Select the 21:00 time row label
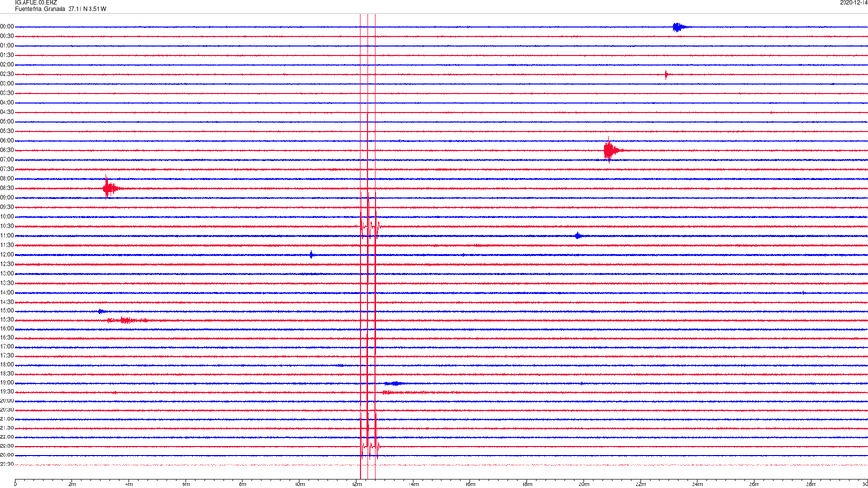Screen dimensions: 868x488 pyautogui.click(x=7, y=419)
